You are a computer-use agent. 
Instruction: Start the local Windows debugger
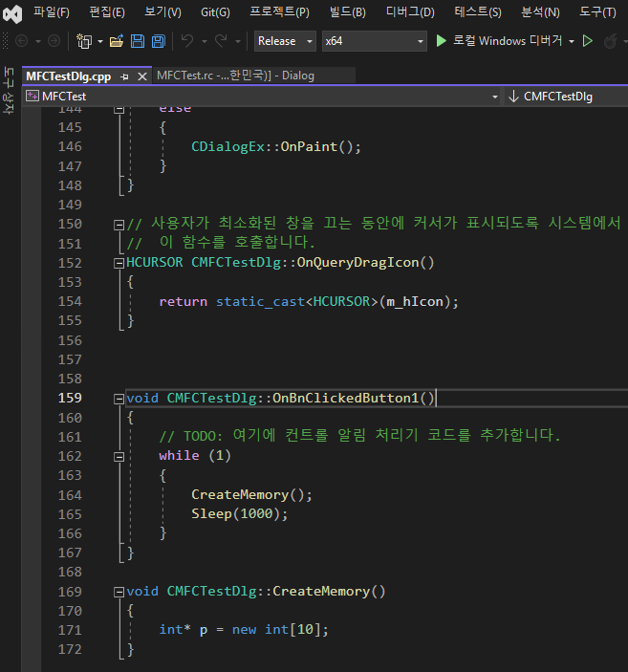[441, 41]
